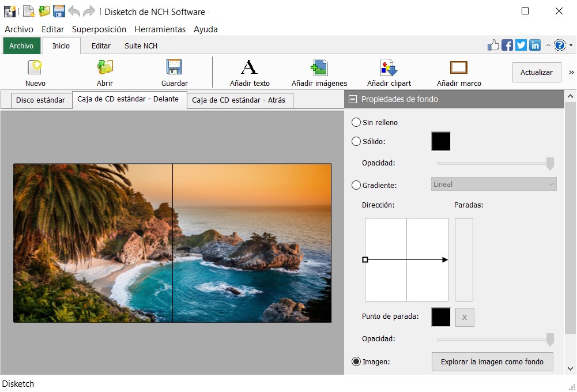Open help with the question mark icon
Viewport: 577px width, 392px height.
pyautogui.click(x=559, y=44)
